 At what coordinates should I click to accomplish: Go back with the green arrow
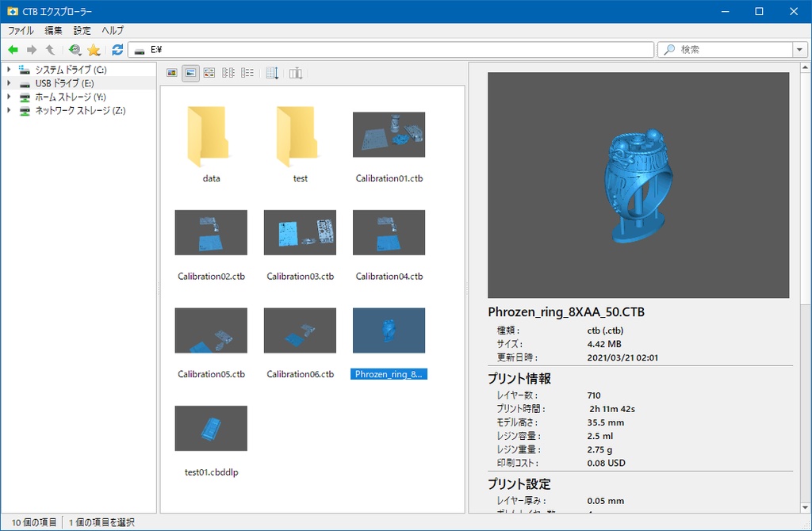pos(13,50)
